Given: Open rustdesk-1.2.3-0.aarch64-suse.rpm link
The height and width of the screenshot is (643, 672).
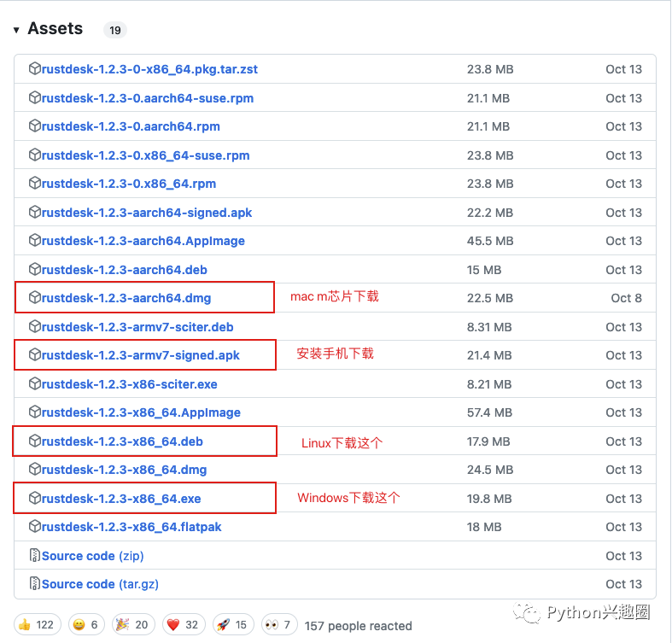Looking at the screenshot, I should point(148,98).
